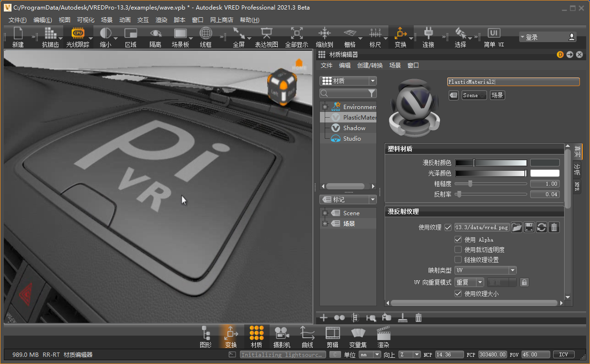The width and height of the screenshot is (590, 364).
Task: Open the 摄影机 camera module icon
Action: click(x=281, y=333)
